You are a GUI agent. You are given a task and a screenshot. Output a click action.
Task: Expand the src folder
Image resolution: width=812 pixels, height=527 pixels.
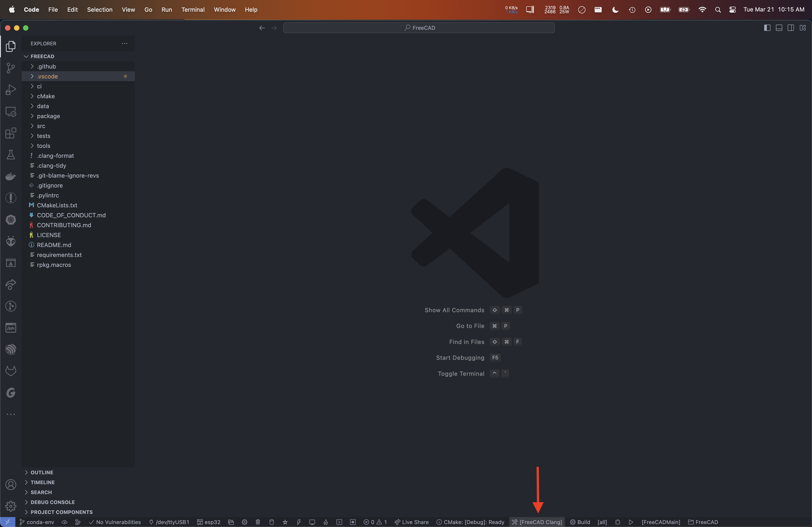[41, 126]
